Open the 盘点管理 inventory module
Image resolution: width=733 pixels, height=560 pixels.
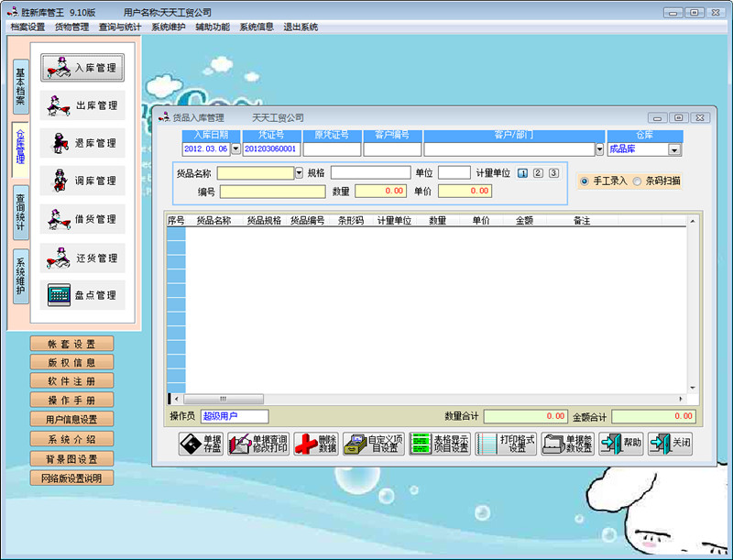[83, 295]
